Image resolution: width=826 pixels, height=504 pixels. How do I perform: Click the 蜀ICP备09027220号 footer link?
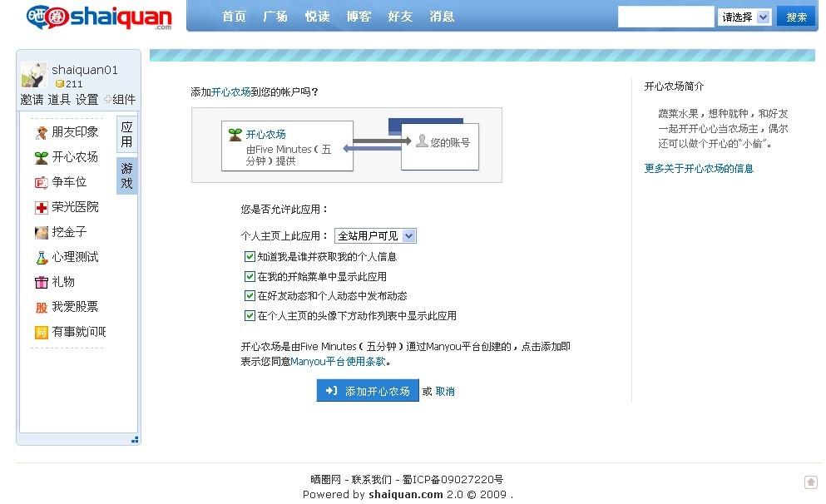(453, 479)
